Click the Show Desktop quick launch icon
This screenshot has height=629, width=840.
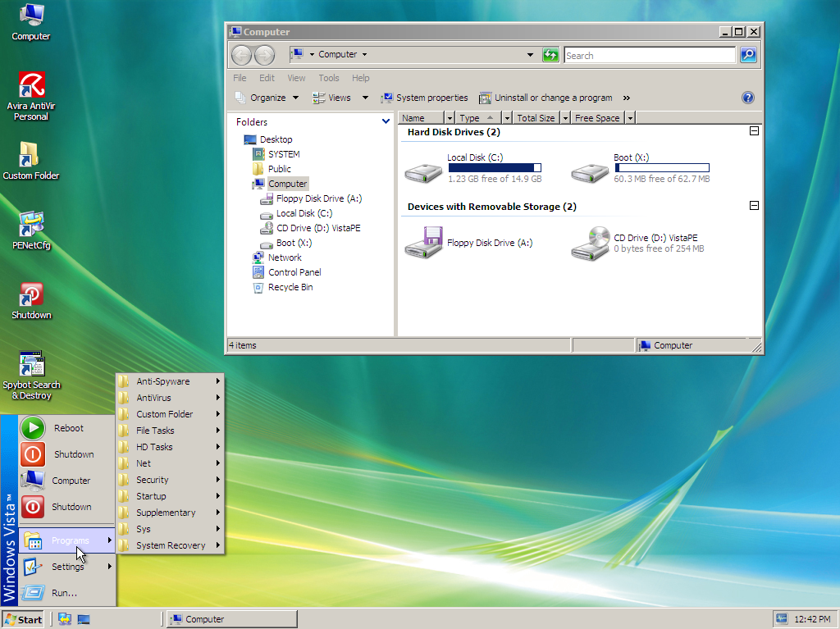point(65,619)
